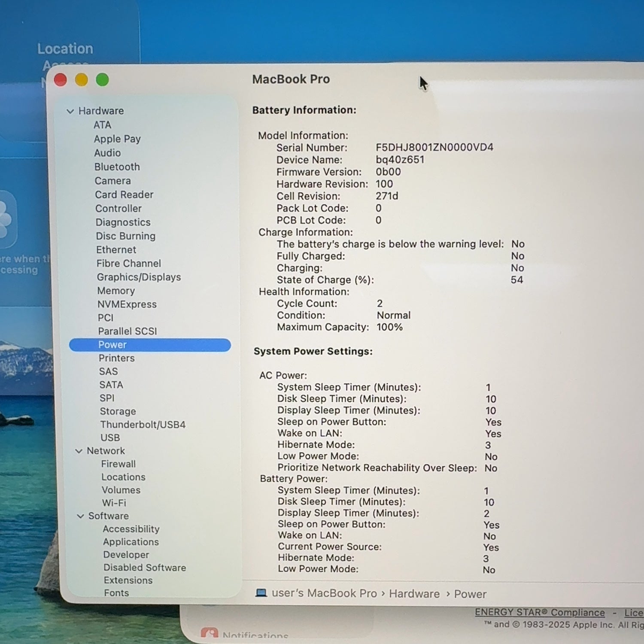Open Graphics/Displays details
This screenshot has width=644, height=644.
point(139,277)
